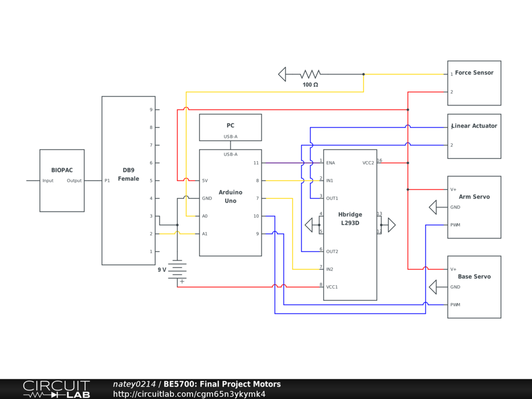Select the Force Sensor block
This screenshot has width=532, height=399.
(x=474, y=83)
